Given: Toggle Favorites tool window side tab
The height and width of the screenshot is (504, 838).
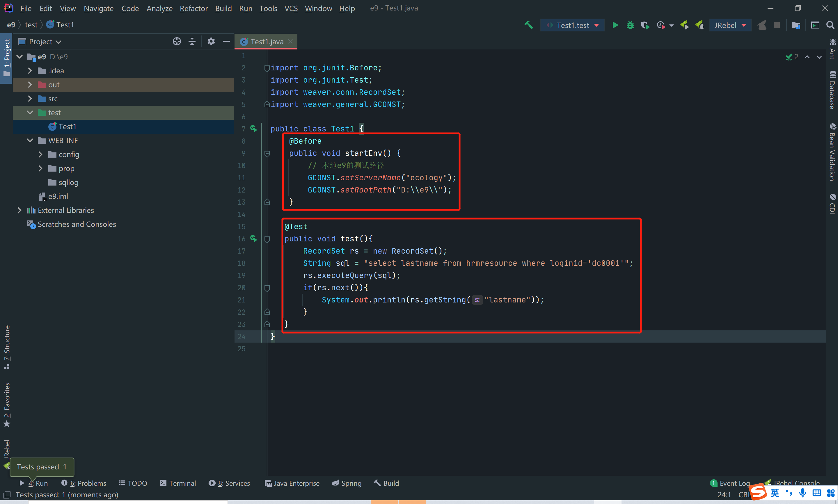Looking at the screenshot, I should click(x=6, y=405).
